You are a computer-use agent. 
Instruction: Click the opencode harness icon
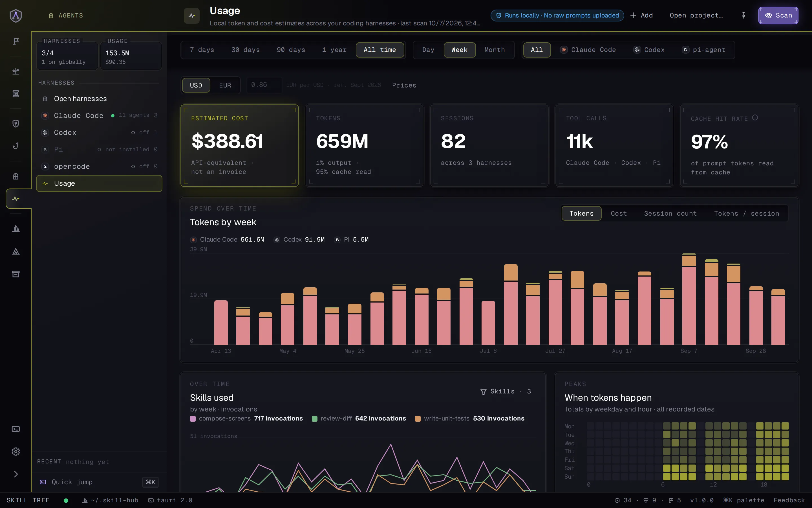[45, 167]
